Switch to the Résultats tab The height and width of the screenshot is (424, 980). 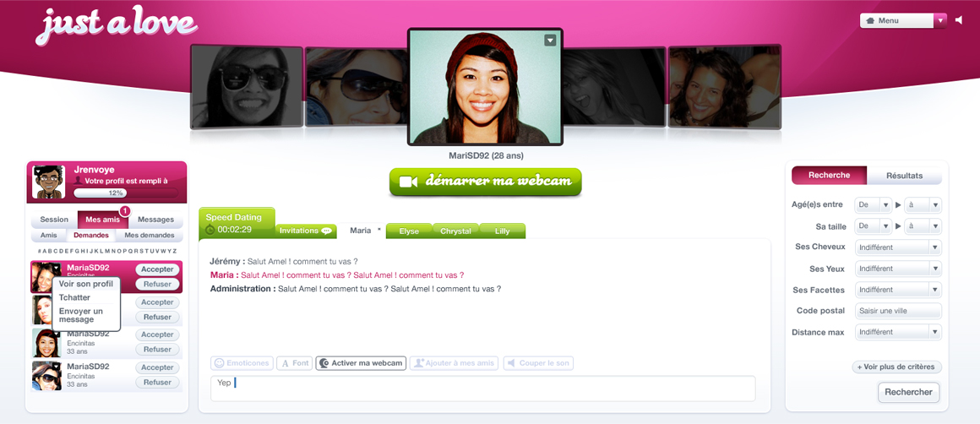pos(904,176)
